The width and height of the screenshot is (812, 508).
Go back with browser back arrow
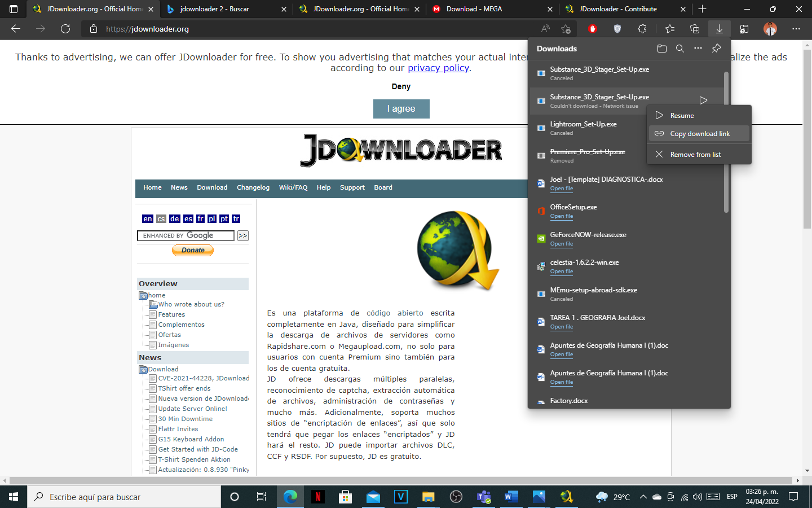pyautogui.click(x=16, y=29)
